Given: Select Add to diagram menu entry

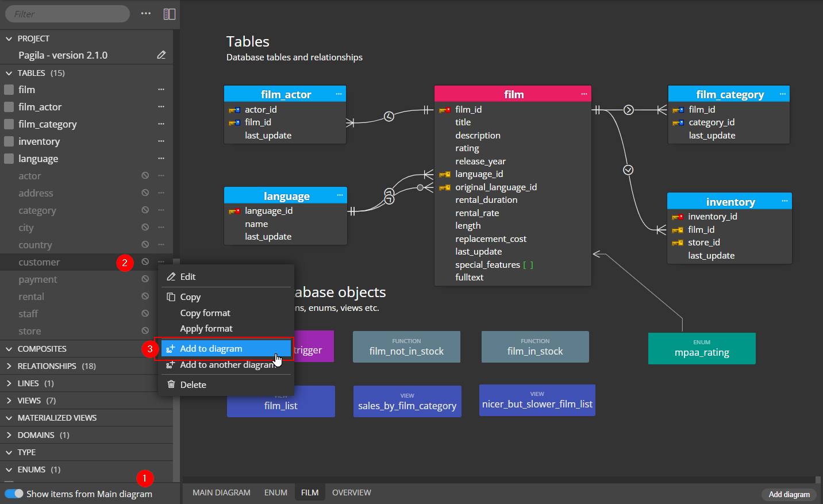Looking at the screenshot, I should click(226, 348).
